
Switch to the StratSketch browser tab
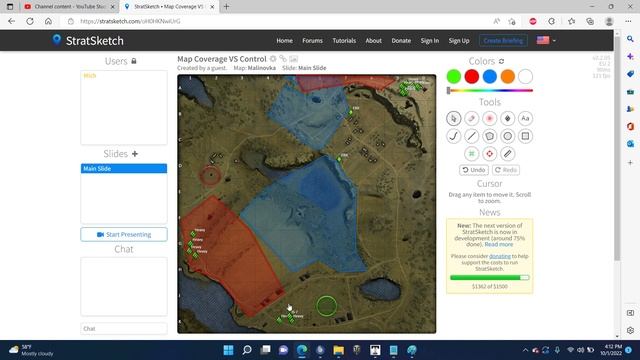[x=169, y=7]
